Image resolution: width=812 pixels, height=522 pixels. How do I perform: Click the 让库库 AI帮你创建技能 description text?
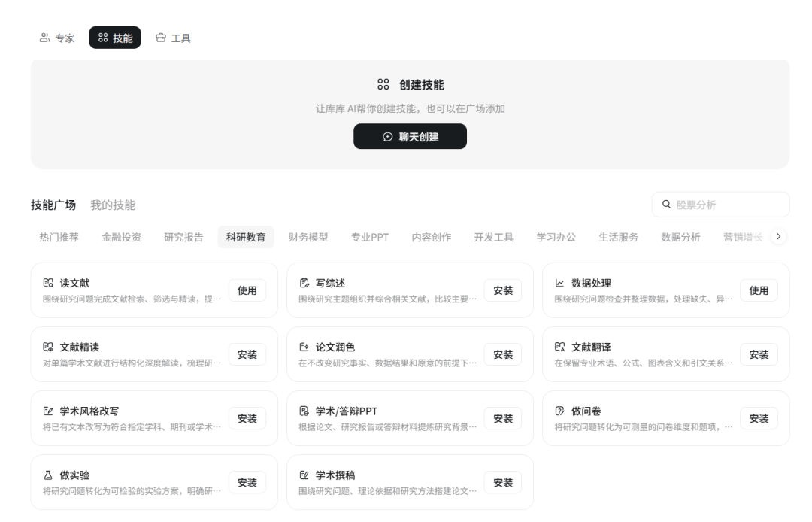pos(411,109)
